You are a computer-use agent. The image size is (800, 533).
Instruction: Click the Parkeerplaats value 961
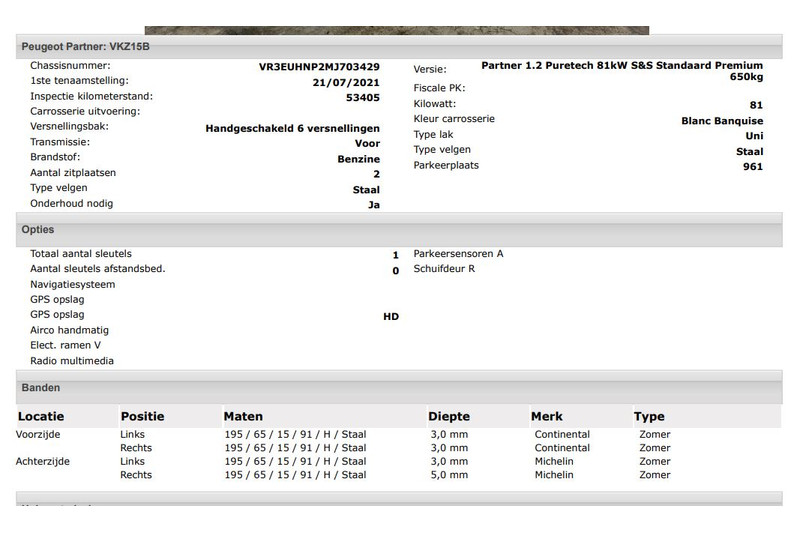[x=752, y=166]
